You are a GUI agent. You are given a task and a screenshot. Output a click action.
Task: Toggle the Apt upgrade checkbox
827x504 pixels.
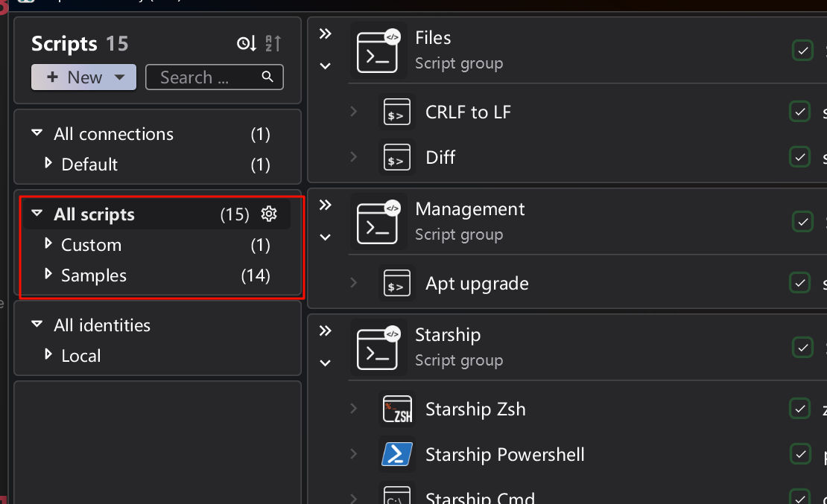point(799,283)
